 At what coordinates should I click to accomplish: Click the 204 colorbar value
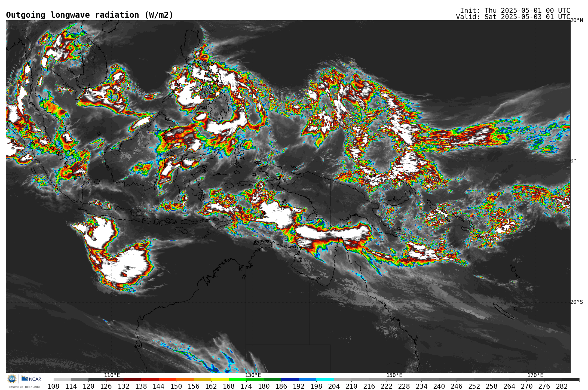[334, 386]
